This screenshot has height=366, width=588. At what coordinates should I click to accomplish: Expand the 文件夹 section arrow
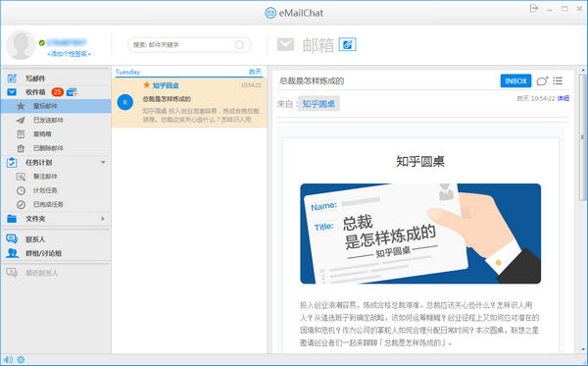(103, 219)
